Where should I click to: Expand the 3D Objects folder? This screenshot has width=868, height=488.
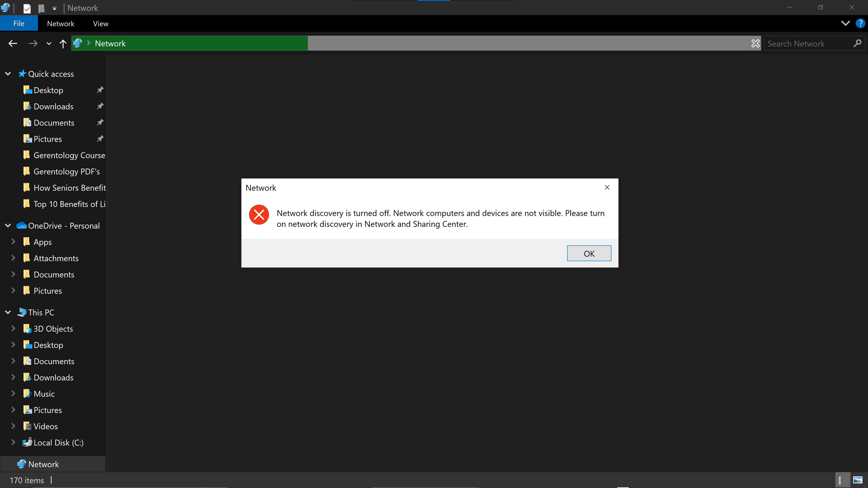(13, 328)
